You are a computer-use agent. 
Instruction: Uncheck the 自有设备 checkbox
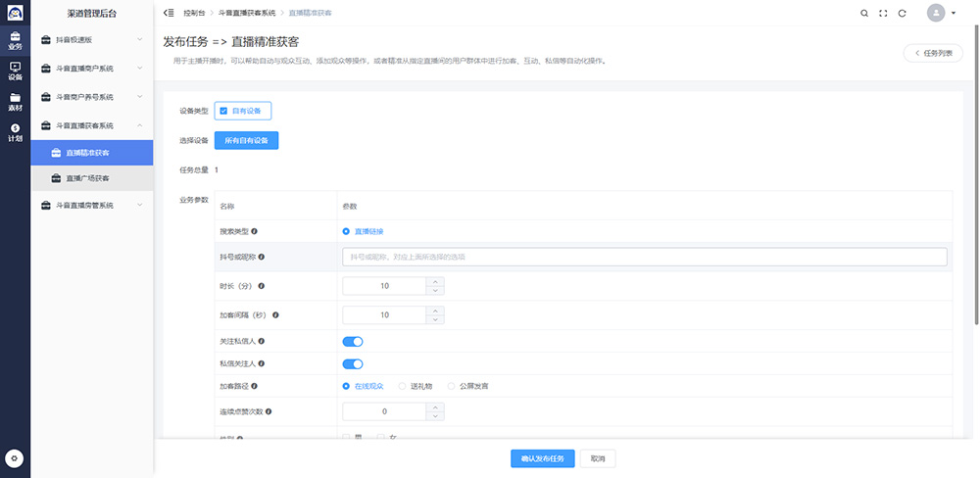click(224, 111)
